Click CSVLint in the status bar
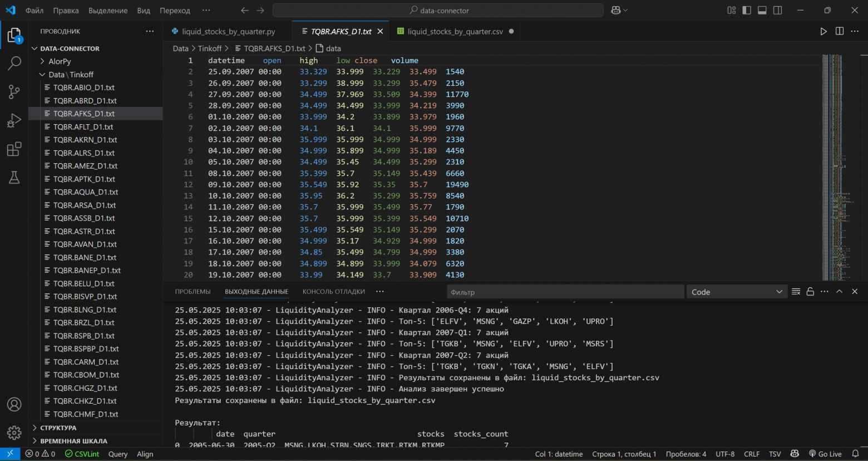 [x=82, y=454]
